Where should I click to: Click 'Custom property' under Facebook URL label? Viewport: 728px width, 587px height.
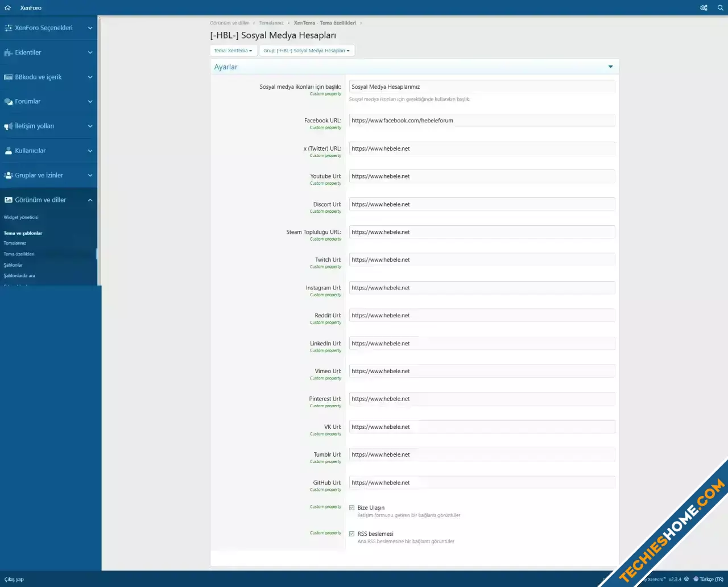tap(325, 127)
